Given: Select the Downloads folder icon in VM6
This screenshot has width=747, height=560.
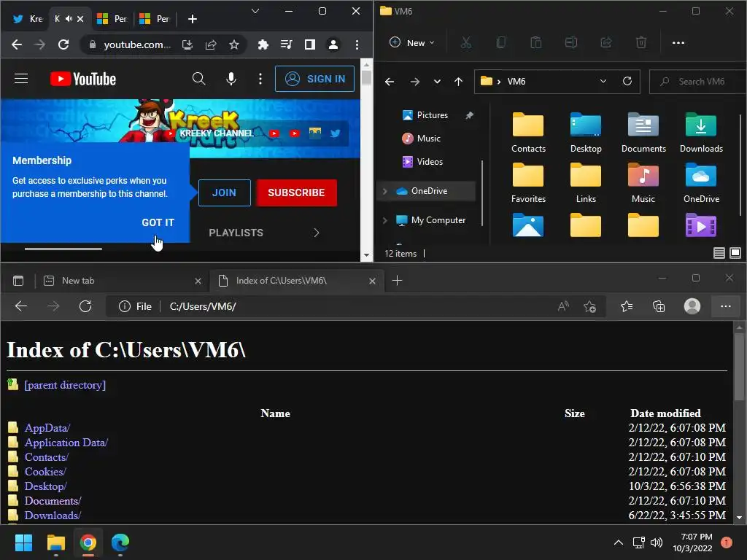Looking at the screenshot, I should (x=701, y=133).
